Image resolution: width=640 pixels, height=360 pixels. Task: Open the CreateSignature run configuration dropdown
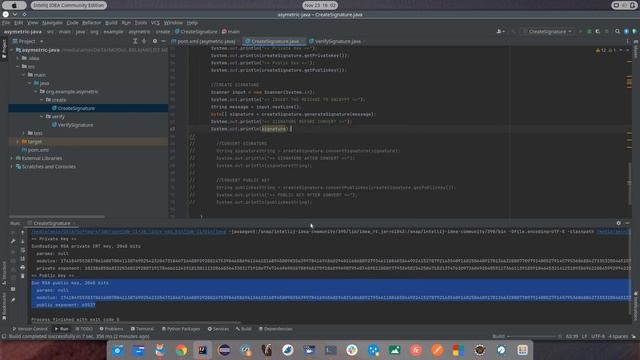[x=547, y=31]
